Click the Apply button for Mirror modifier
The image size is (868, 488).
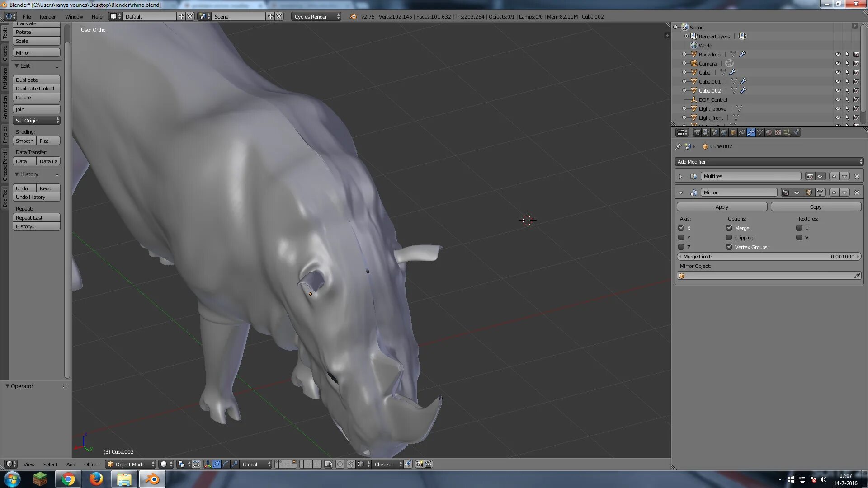tap(722, 207)
